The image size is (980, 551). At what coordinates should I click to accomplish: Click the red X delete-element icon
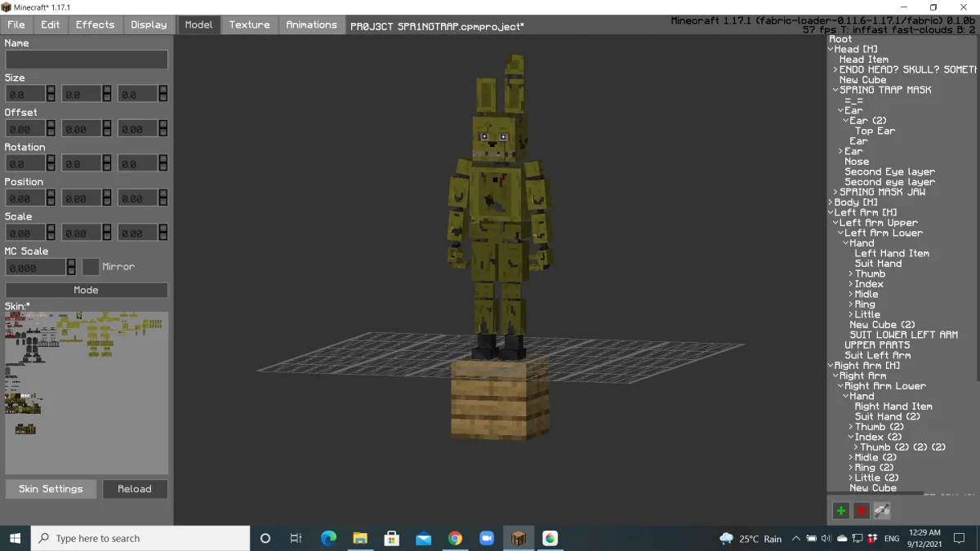(x=861, y=511)
